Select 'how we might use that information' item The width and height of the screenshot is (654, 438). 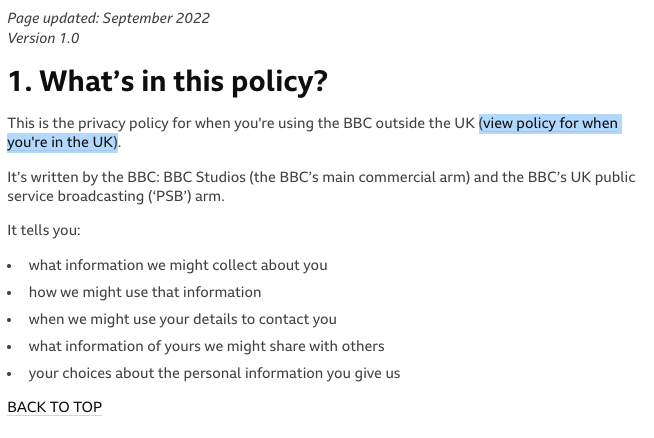coord(145,292)
